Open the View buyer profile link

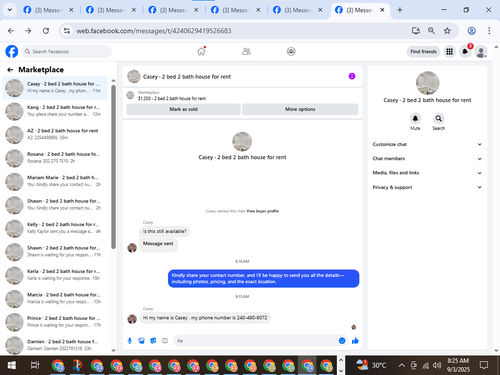(x=263, y=211)
